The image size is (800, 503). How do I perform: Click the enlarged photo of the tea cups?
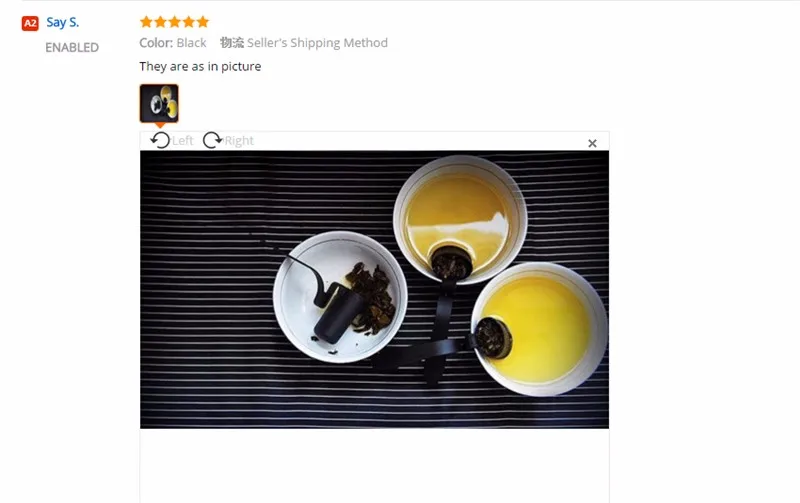pos(374,289)
